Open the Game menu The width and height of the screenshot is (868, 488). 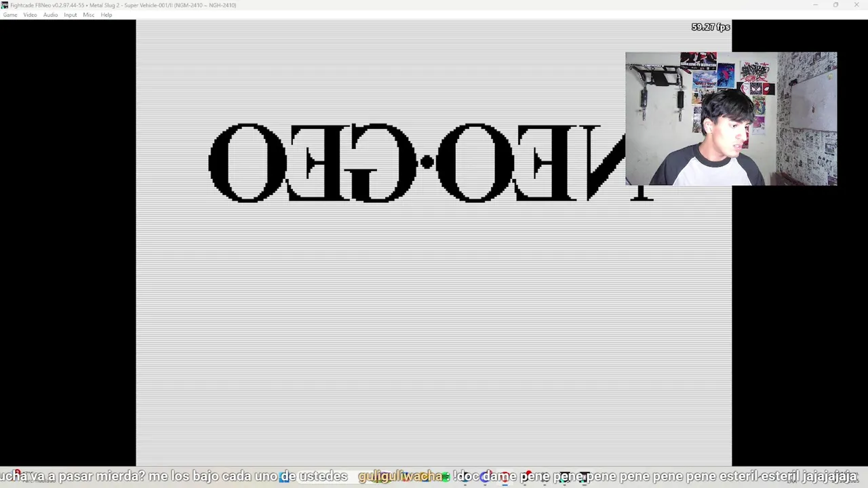tap(10, 15)
